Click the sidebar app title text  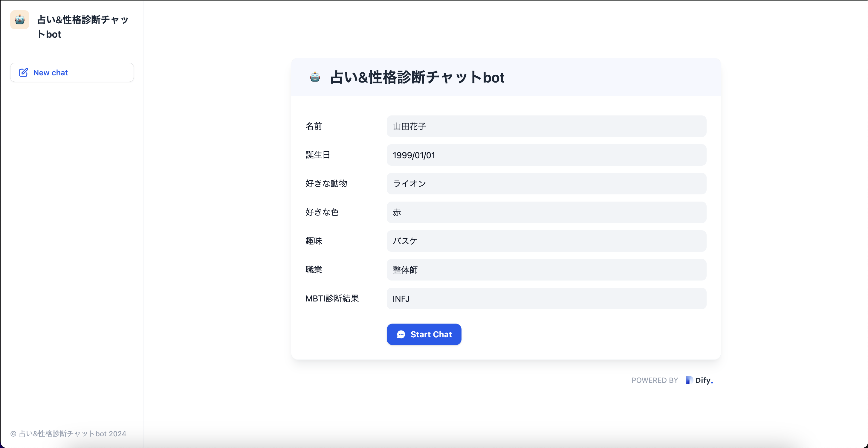coord(82,27)
